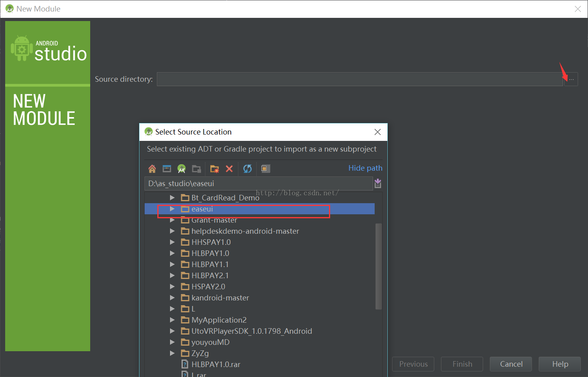Click the path field showing D:\as_studio\easeui
The height and width of the screenshot is (377, 588).
259,183
